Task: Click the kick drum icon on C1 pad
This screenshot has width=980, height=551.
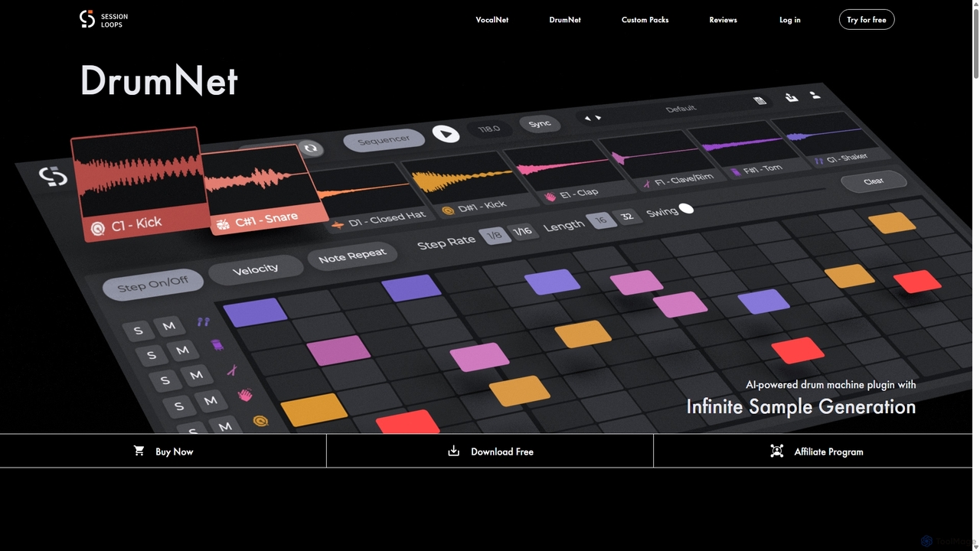Action: click(97, 228)
